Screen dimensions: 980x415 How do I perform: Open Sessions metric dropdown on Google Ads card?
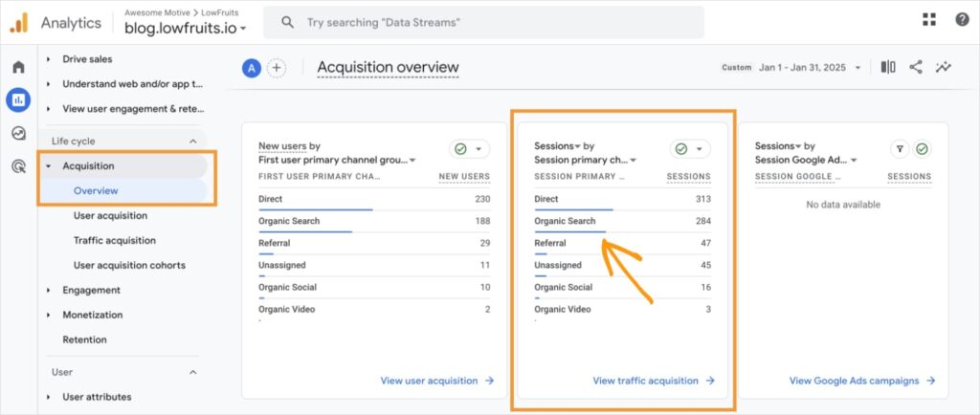tap(778, 146)
